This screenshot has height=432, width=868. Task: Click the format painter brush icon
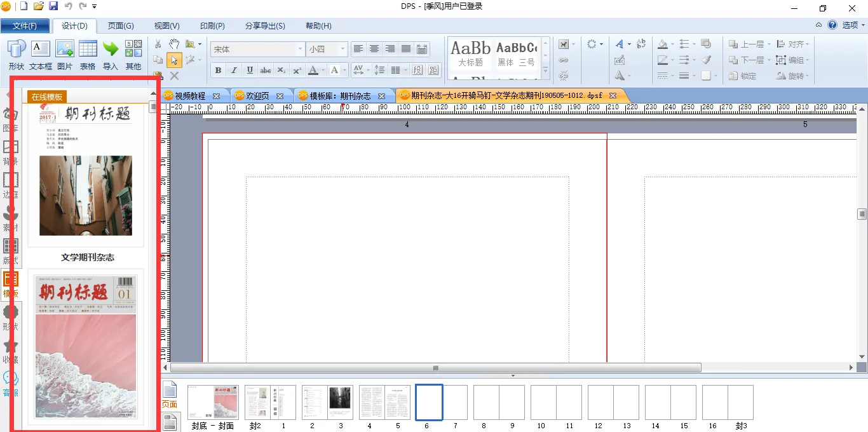707,60
